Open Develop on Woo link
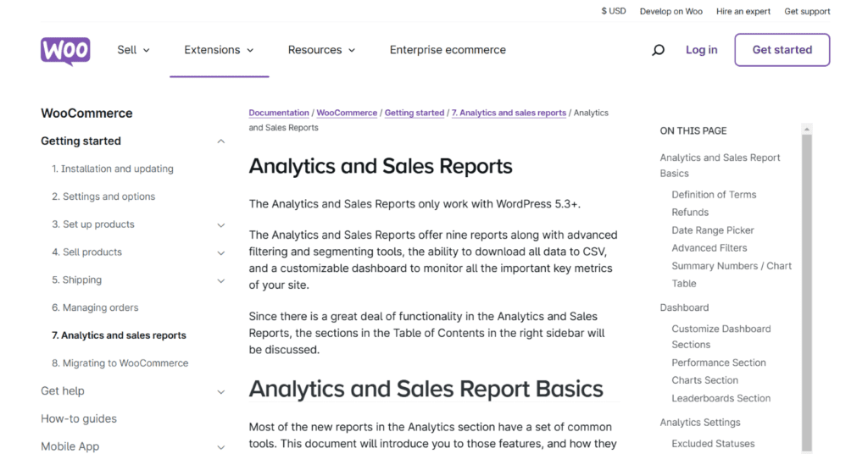The width and height of the screenshot is (868, 454). (671, 11)
